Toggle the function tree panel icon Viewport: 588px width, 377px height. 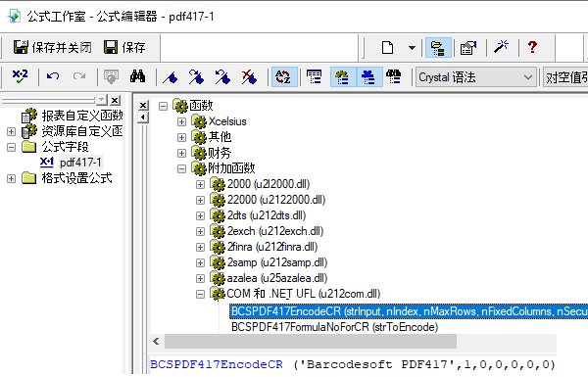point(343,76)
